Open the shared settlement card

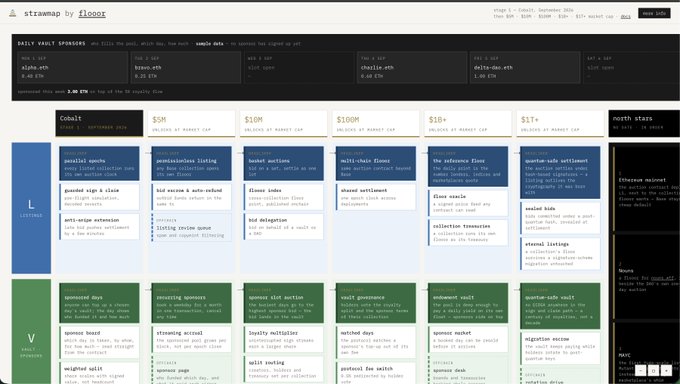point(376,197)
